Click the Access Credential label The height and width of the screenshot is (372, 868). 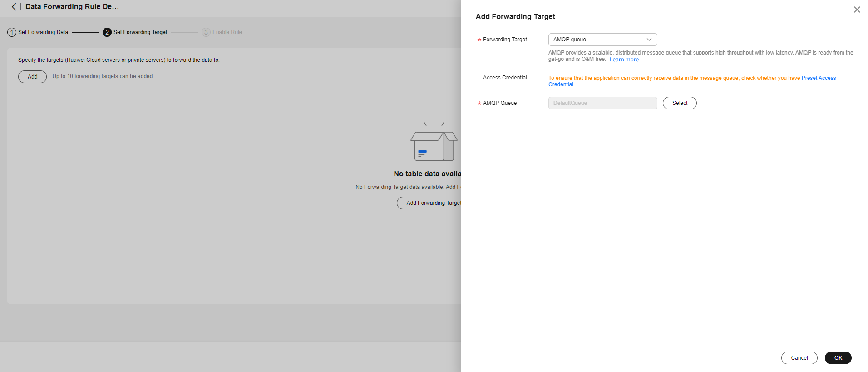click(505, 78)
